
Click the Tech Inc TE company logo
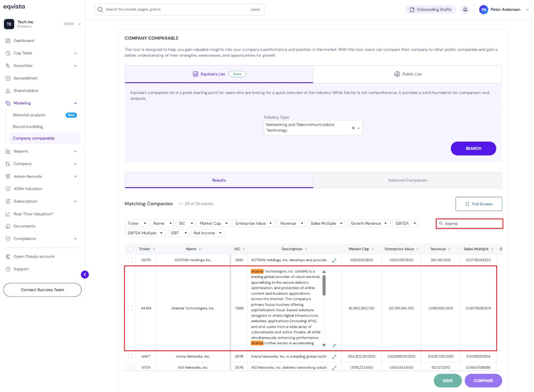[x=9, y=24]
